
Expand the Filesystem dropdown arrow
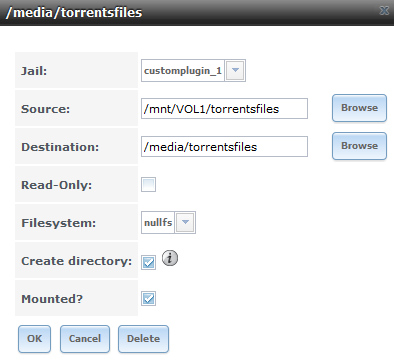point(185,222)
